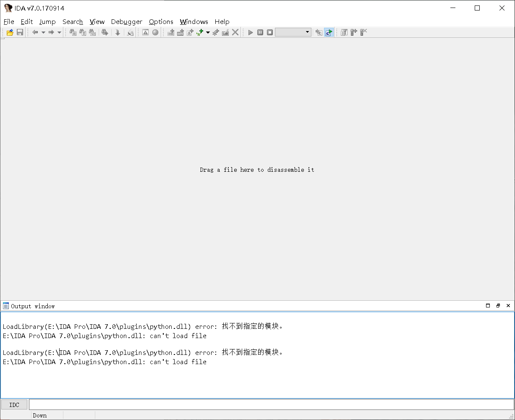The height and width of the screenshot is (420, 515).
Task: Click the Save floppy disk icon
Action: [20, 32]
